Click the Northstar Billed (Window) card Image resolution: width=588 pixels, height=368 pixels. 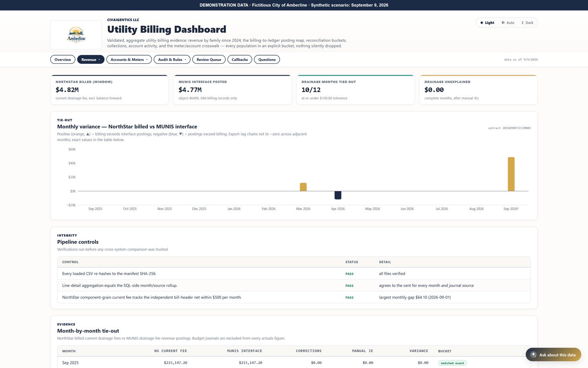[109, 90]
